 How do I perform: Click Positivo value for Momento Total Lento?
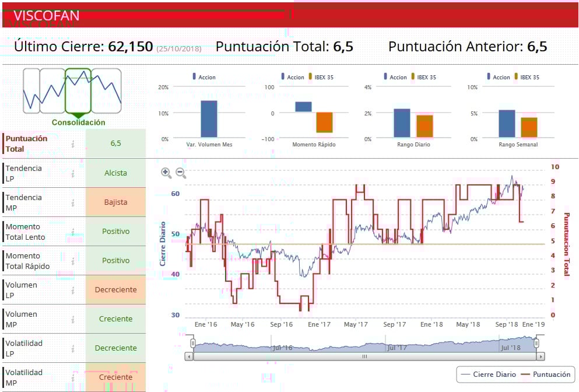pyautogui.click(x=115, y=231)
